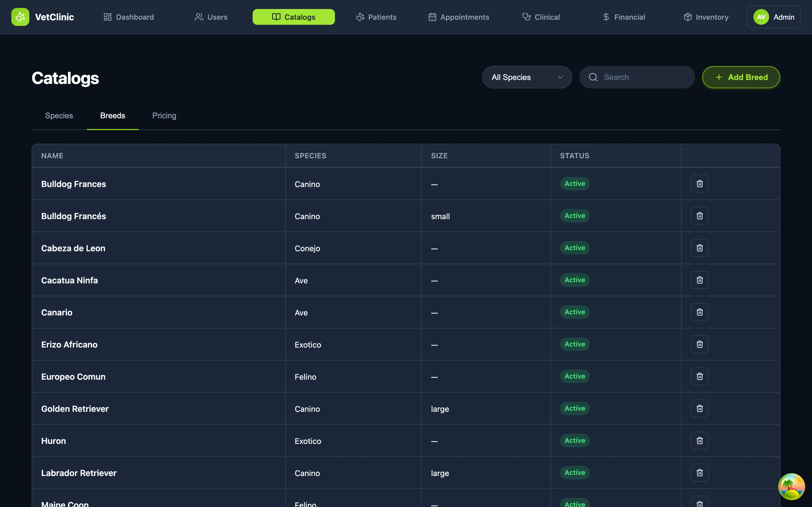812x507 pixels.
Task: Click the Add Breed button
Action: (x=741, y=77)
